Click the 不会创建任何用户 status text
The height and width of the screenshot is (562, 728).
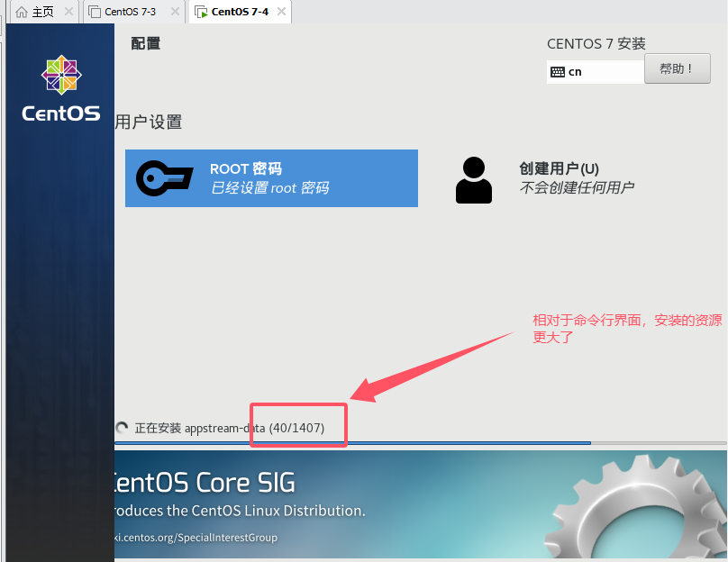click(x=577, y=187)
